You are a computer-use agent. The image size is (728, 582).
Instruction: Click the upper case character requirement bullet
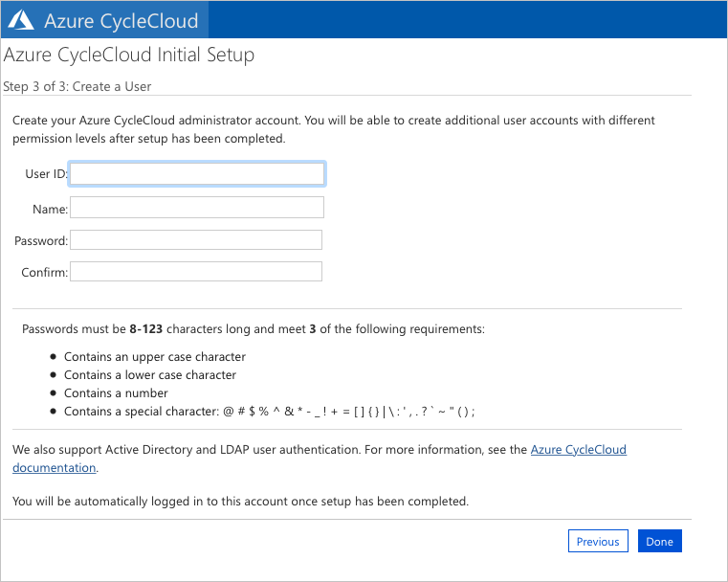[x=154, y=357]
